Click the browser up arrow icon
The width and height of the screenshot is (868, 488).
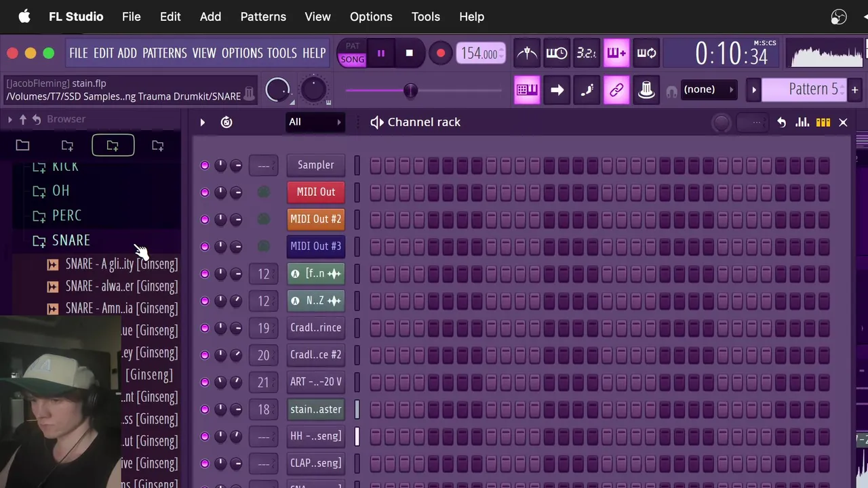coord(22,119)
